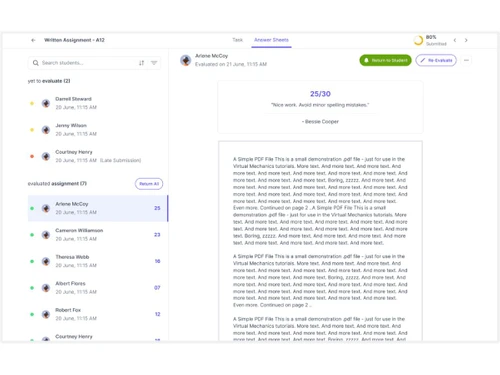Select Cameron Williamson's evaluated assignment

[97, 235]
